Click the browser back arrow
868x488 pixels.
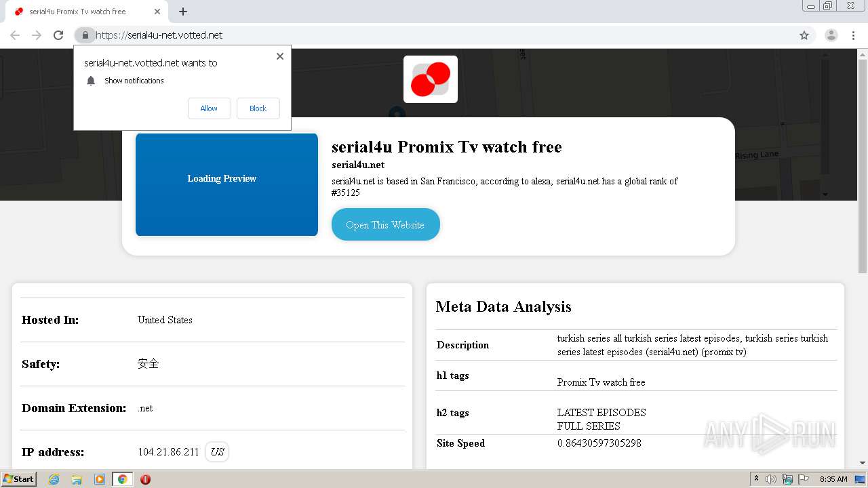pos(15,35)
